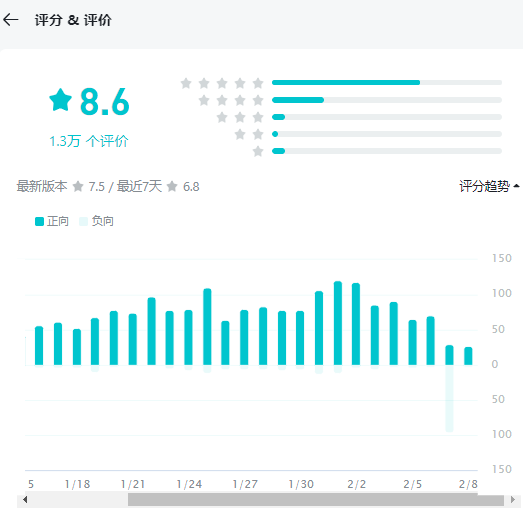Click the 1/27 axis label
Image resolution: width=523 pixels, height=512 pixels.
point(245,484)
